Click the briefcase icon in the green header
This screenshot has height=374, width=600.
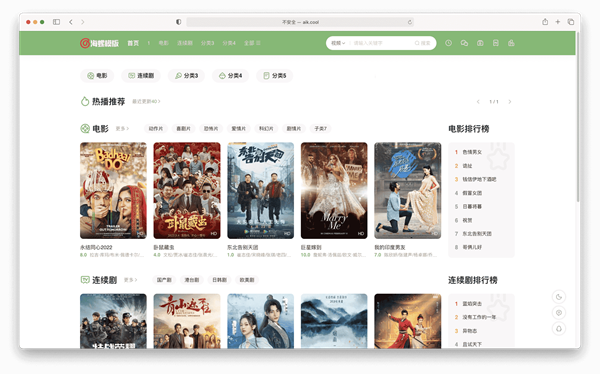coord(480,43)
